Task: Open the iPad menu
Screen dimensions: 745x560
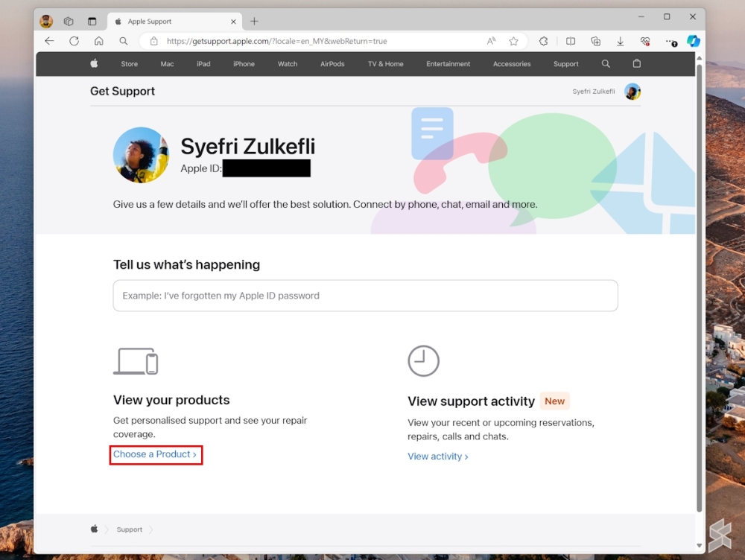Action: 203,63
